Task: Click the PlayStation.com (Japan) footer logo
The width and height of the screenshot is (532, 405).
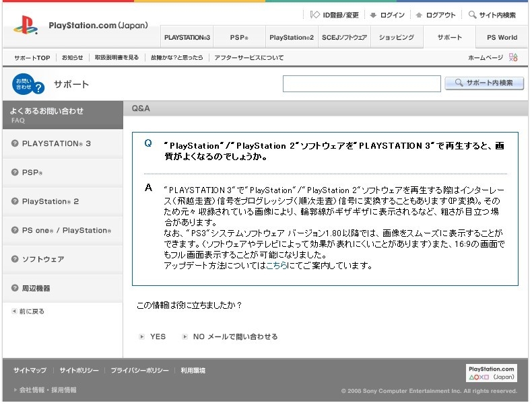Action: (x=492, y=373)
